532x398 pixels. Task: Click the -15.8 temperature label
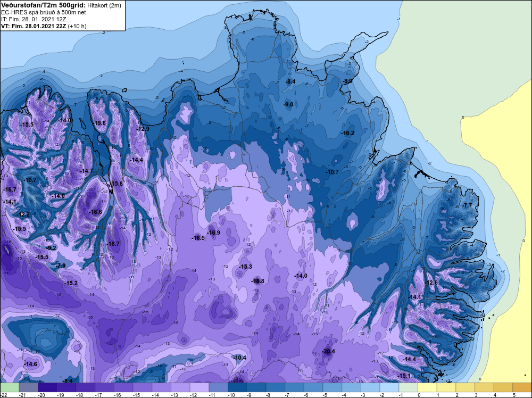click(x=117, y=183)
